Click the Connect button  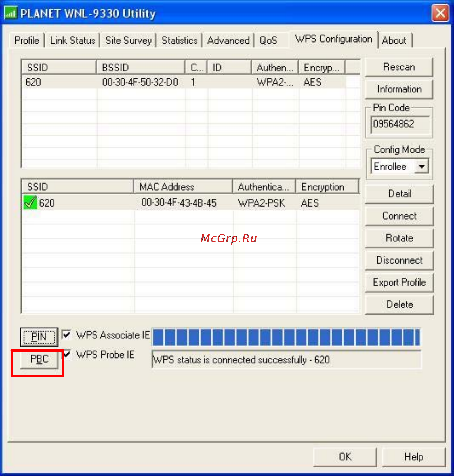tap(400, 216)
